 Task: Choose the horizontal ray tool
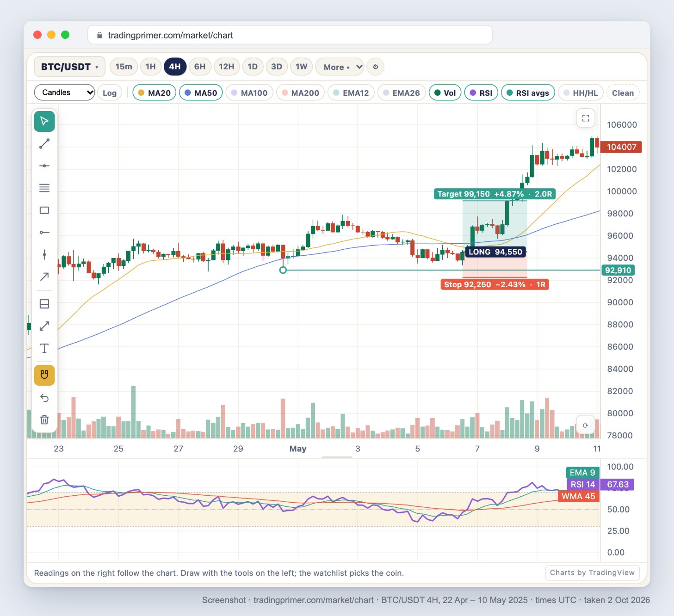click(x=44, y=233)
